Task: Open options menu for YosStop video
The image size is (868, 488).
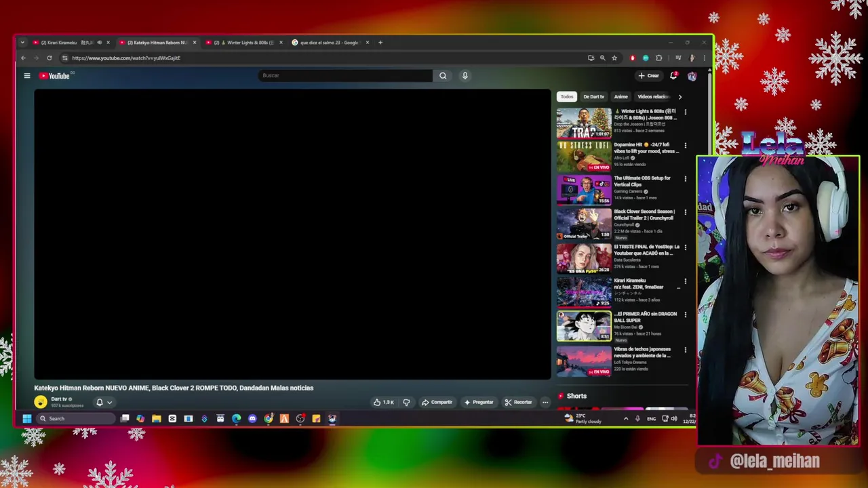Action: pyautogui.click(x=685, y=247)
